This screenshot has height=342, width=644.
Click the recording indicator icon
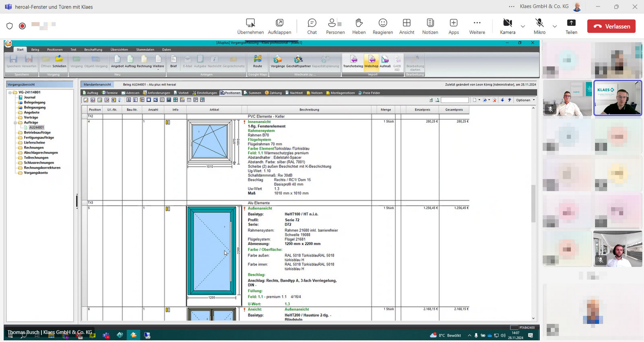23,26
